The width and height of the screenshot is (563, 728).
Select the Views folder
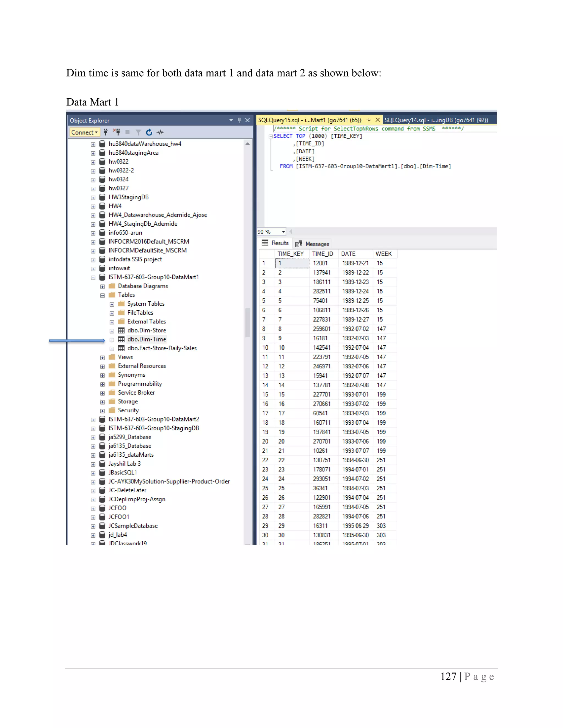click(x=125, y=357)
